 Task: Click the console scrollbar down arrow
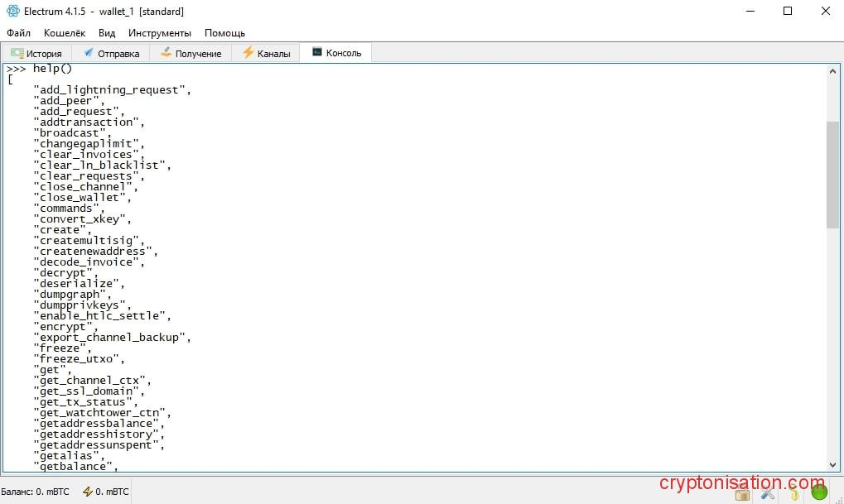pos(832,465)
